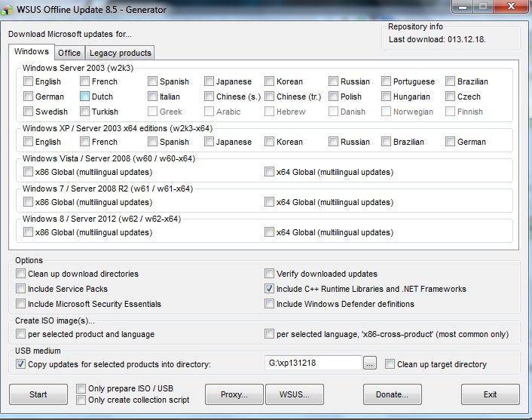Click the Donate... button
Viewport: 532px width, 420px height.
click(x=392, y=394)
